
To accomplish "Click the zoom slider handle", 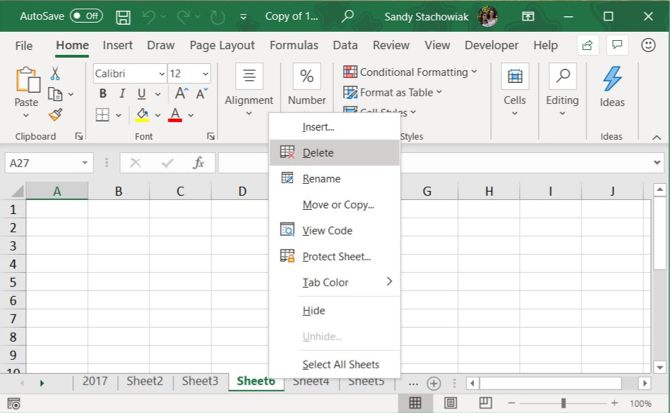I will [x=563, y=403].
